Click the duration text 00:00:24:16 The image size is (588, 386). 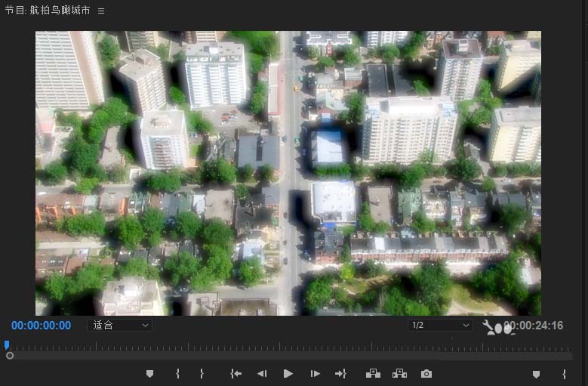point(533,326)
